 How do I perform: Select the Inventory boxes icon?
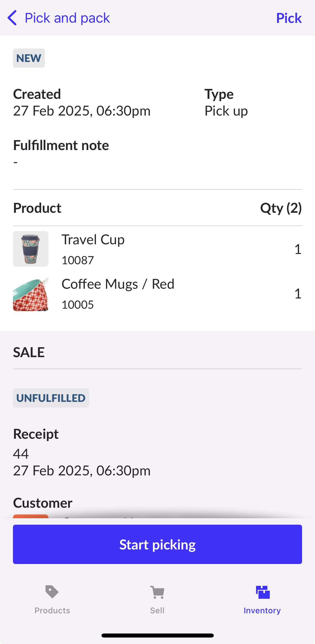(262, 592)
